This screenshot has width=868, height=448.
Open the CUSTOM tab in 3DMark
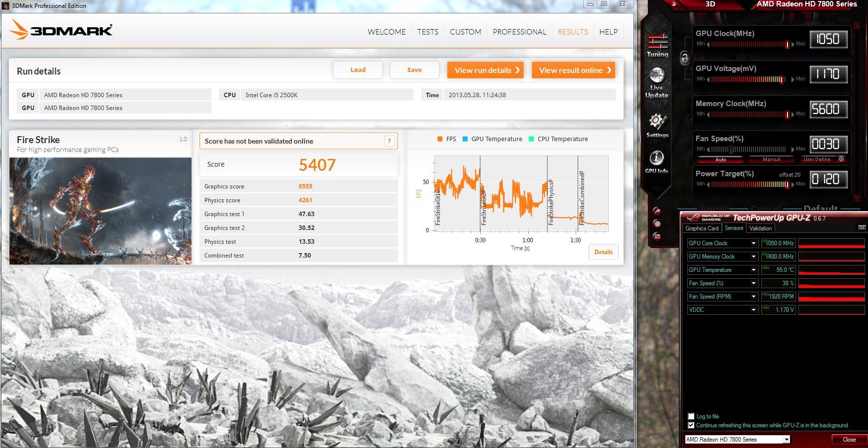pyautogui.click(x=466, y=32)
